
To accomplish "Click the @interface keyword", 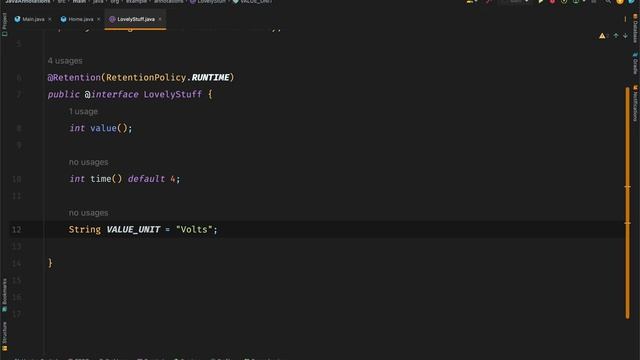I will click(111, 94).
